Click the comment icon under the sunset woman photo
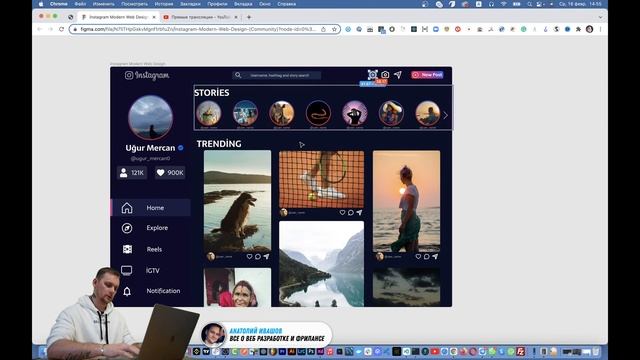The image size is (640, 360). [x=427, y=257]
